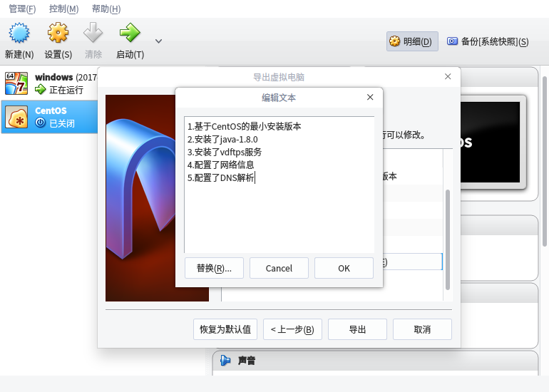Click inside the description text area
The height and width of the screenshot is (392, 549).
(x=279, y=185)
